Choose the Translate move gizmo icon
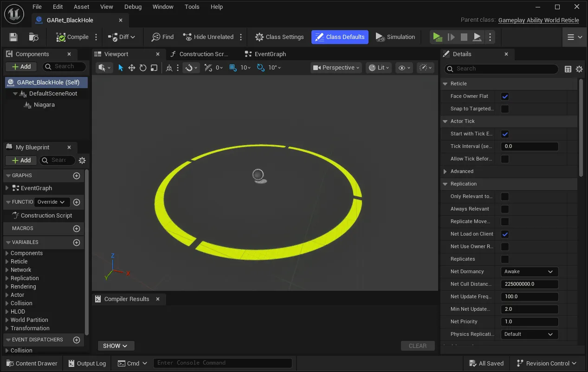This screenshot has height=372, width=588. [x=132, y=68]
